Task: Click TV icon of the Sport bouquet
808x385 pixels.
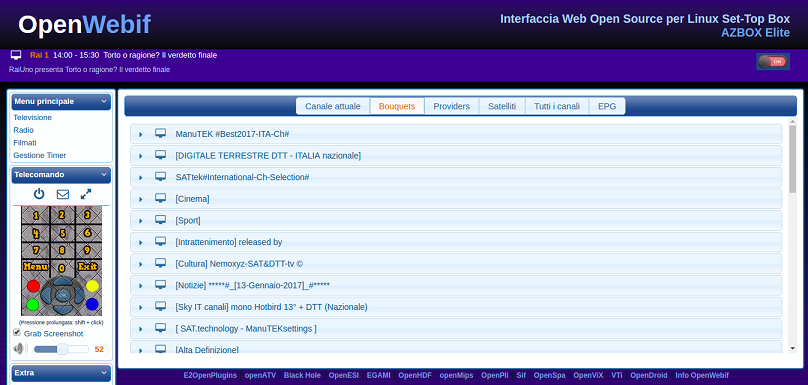Action: (x=161, y=220)
